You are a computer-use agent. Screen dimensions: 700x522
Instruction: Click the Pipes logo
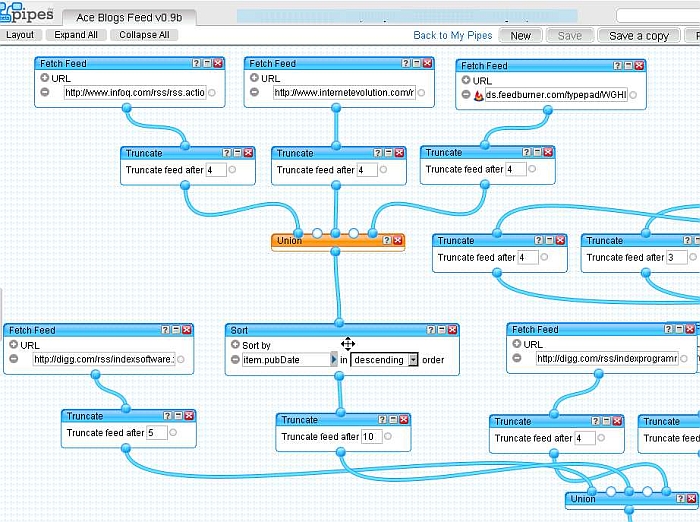point(27,13)
